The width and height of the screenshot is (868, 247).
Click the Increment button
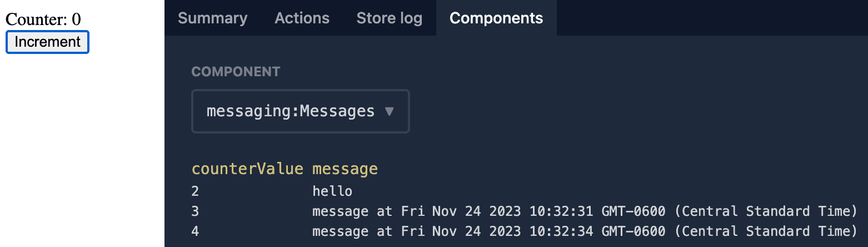47,42
